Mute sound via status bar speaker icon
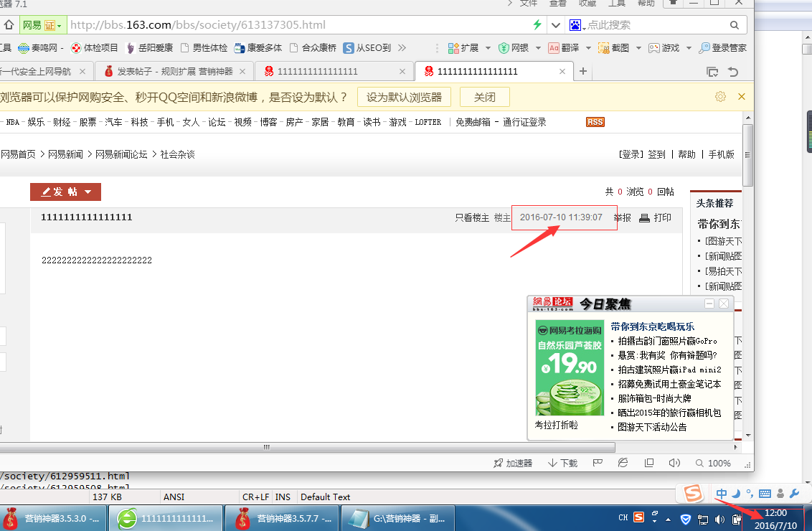 click(674, 463)
